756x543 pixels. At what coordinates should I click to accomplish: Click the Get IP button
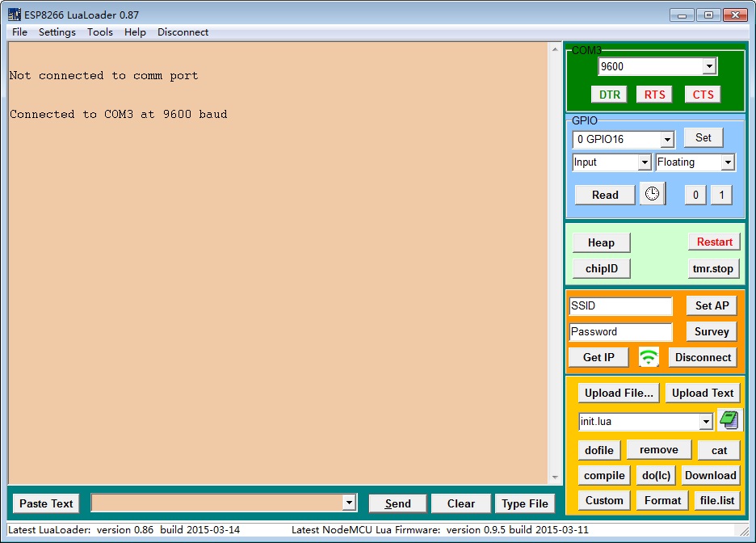[x=598, y=357]
